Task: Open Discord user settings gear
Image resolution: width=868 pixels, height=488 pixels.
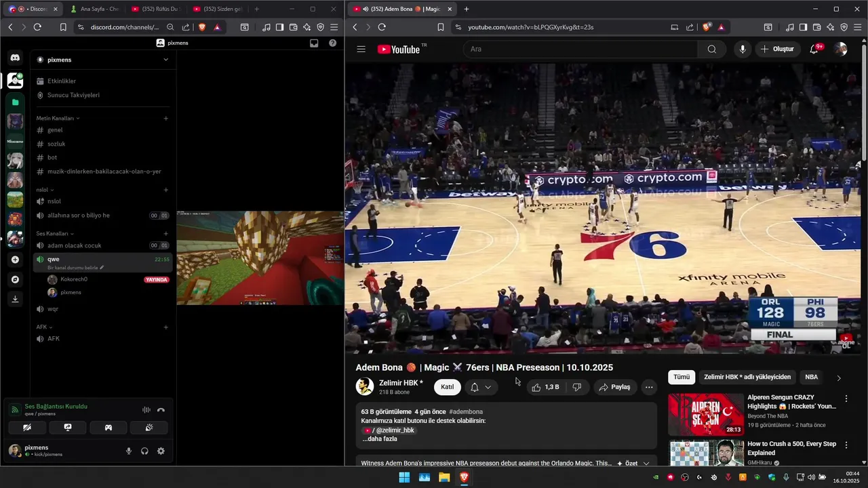Action: 161,451
